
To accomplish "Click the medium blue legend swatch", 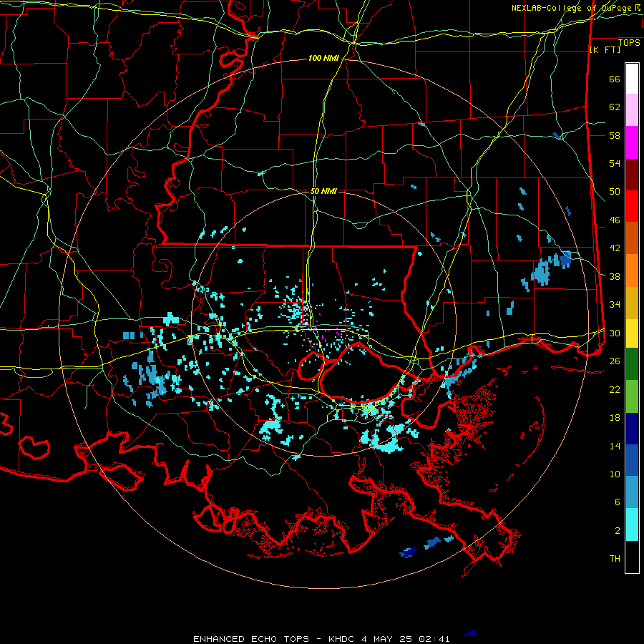I will coord(632,460).
